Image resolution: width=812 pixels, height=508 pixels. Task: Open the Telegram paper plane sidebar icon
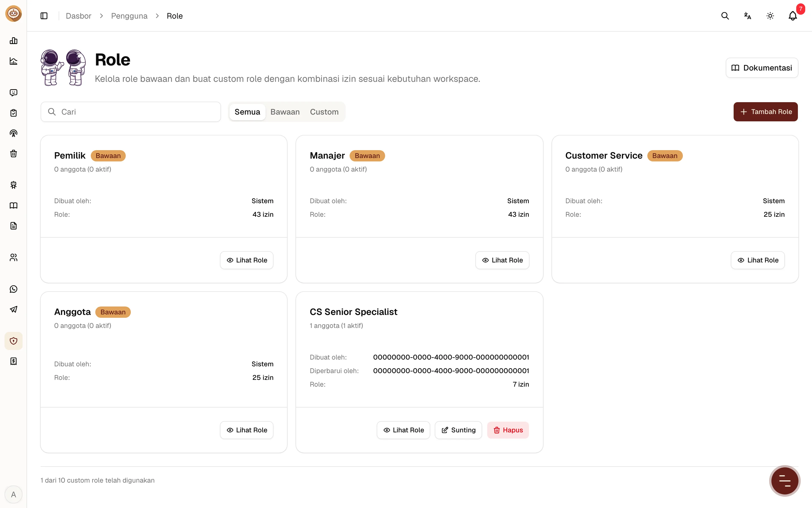(14, 309)
